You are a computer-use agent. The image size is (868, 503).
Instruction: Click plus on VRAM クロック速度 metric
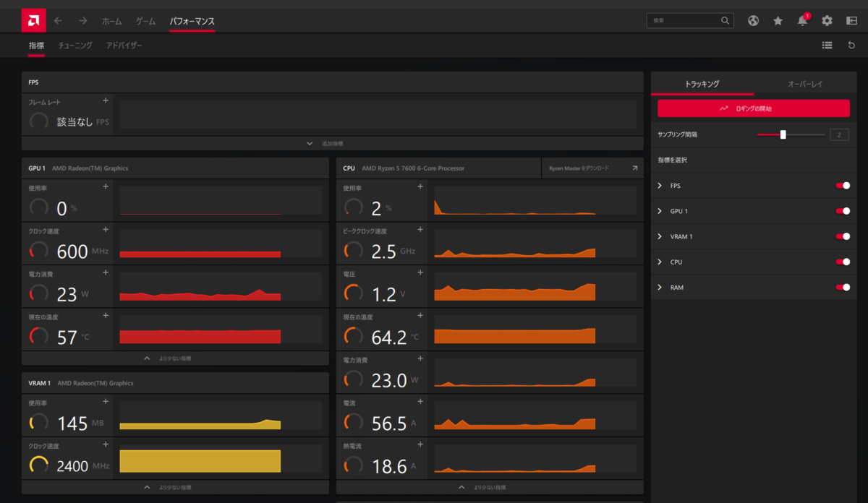click(106, 444)
